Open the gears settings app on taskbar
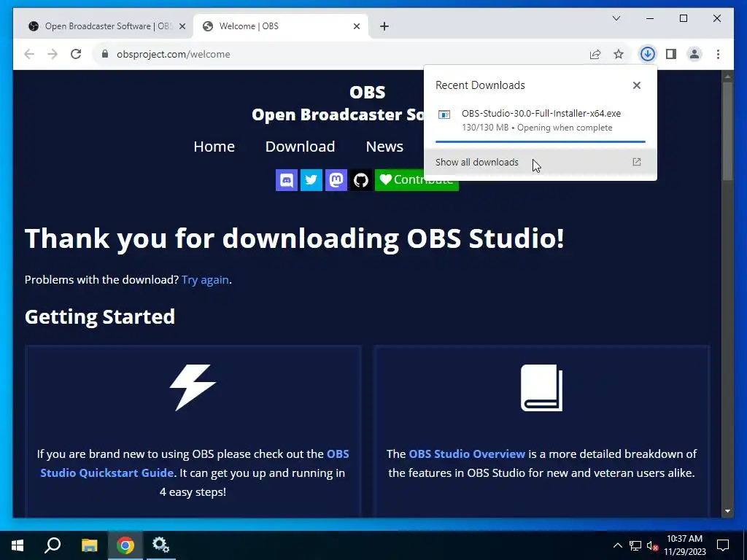Screen dimensions: 747x560 coord(160,545)
